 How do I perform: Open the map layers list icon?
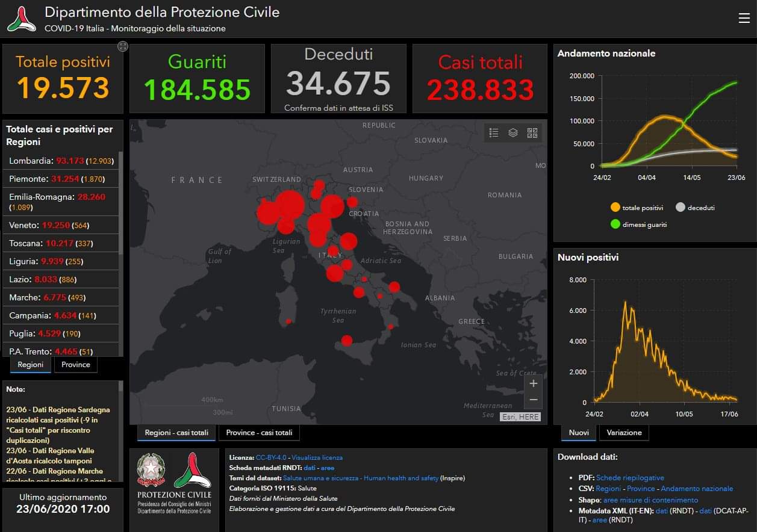pos(513,133)
